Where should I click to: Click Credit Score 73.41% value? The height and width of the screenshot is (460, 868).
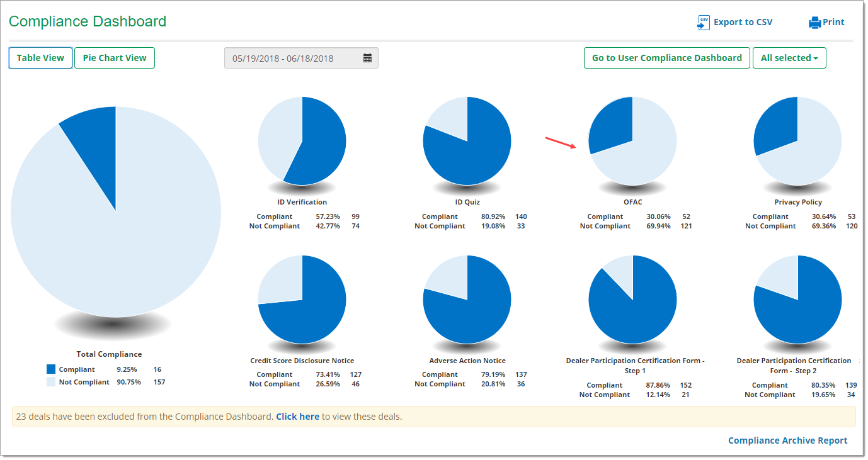coord(328,374)
